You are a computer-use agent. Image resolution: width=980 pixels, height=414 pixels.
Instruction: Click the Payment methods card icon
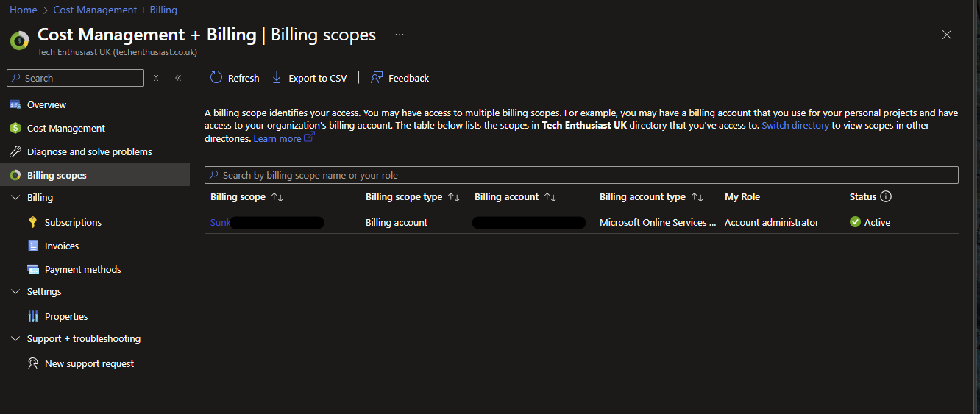pyautogui.click(x=32, y=269)
